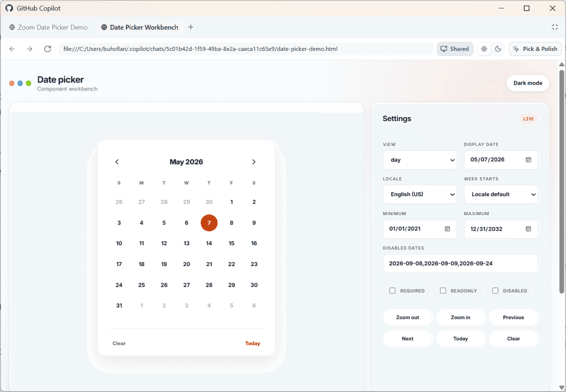Open Pick & Polish
566x392 pixels.
(535, 49)
